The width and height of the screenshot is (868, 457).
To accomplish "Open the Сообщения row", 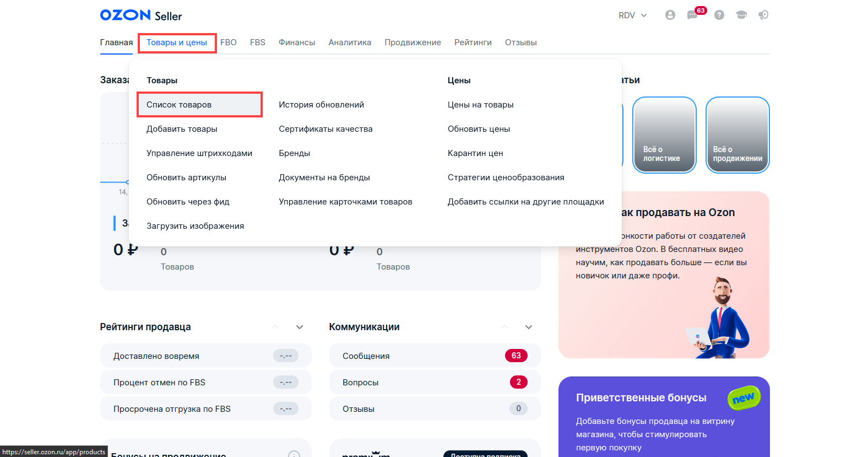I will pyautogui.click(x=435, y=356).
